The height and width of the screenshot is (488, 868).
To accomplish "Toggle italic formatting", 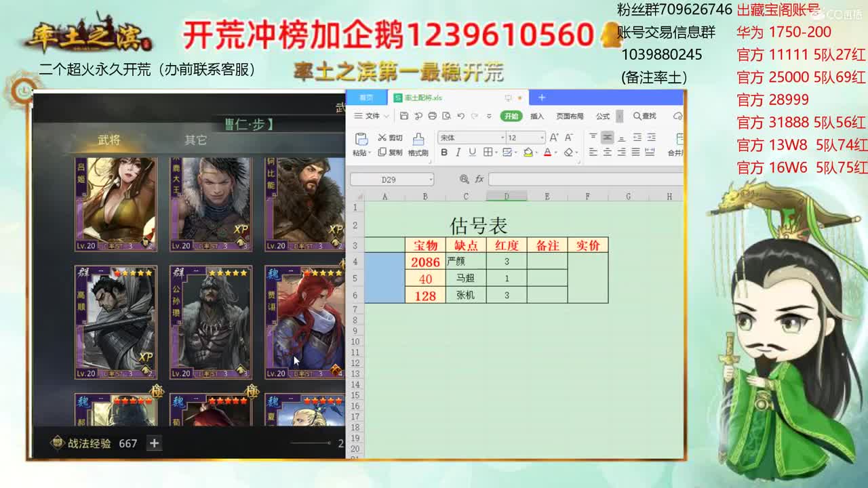I will [x=458, y=152].
